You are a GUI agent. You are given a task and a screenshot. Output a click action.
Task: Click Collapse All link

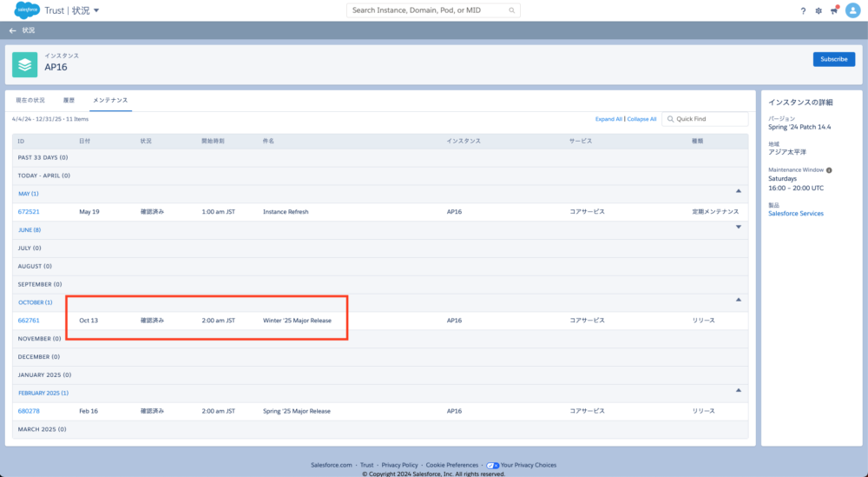641,119
